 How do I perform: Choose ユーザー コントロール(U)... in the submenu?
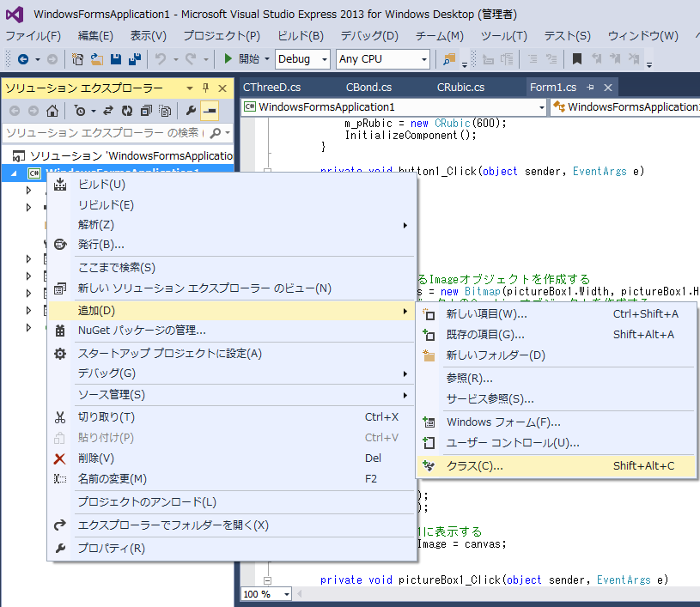point(557,443)
